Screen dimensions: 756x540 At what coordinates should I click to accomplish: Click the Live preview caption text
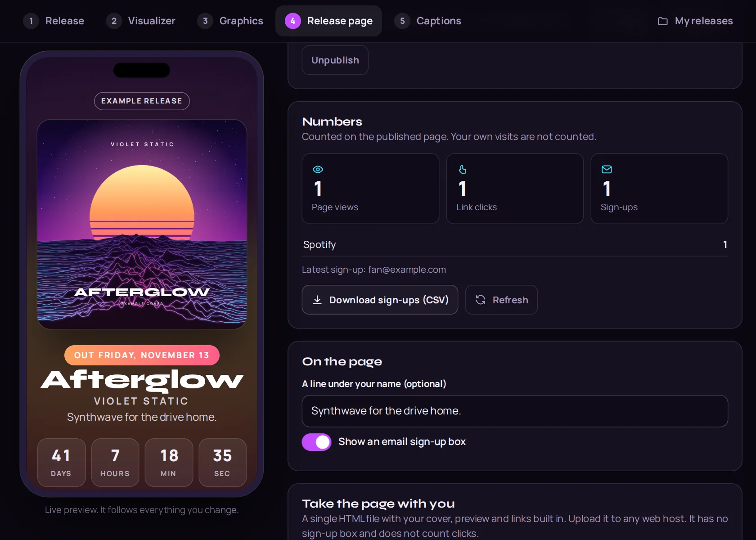coord(142,510)
